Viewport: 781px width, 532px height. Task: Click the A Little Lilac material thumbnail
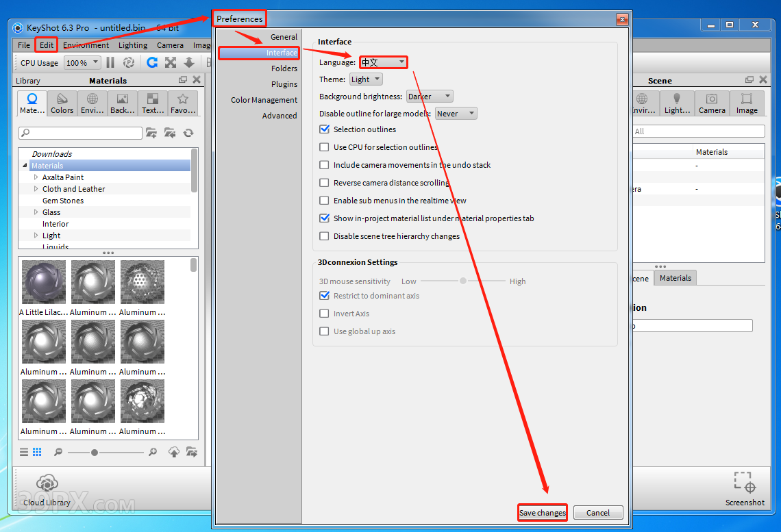tap(44, 282)
